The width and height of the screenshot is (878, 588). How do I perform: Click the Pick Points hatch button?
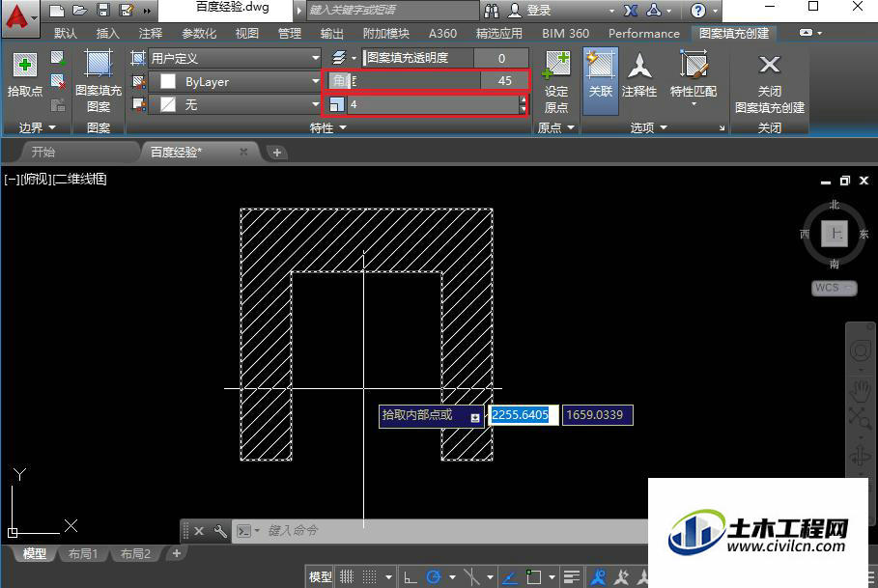point(25,74)
